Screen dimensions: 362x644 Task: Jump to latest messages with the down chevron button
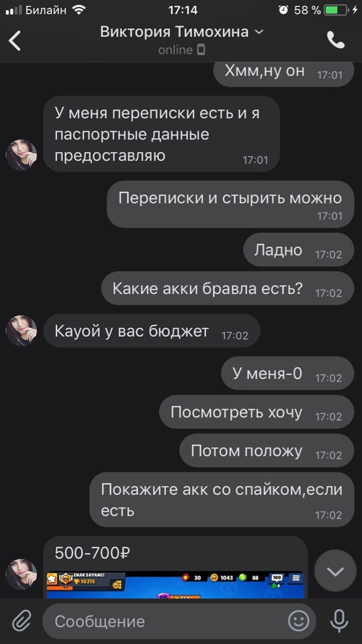pyautogui.click(x=335, y=571)
